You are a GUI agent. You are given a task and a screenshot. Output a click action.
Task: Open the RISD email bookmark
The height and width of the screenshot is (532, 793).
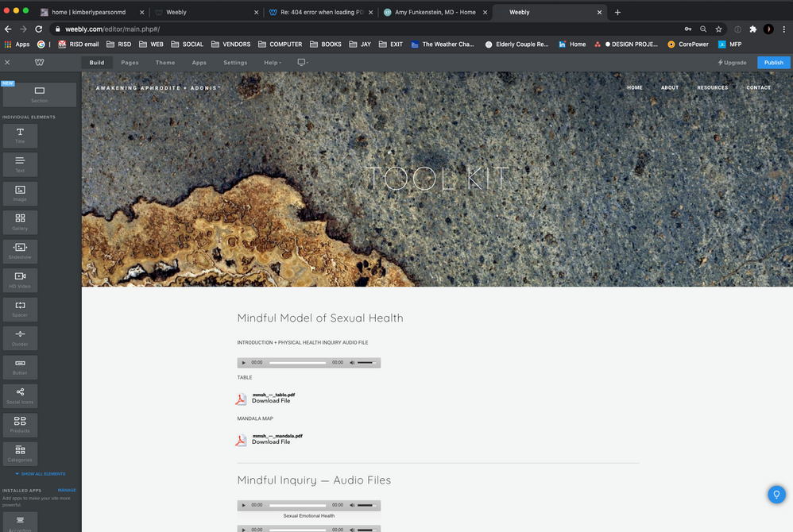[79, 44]
